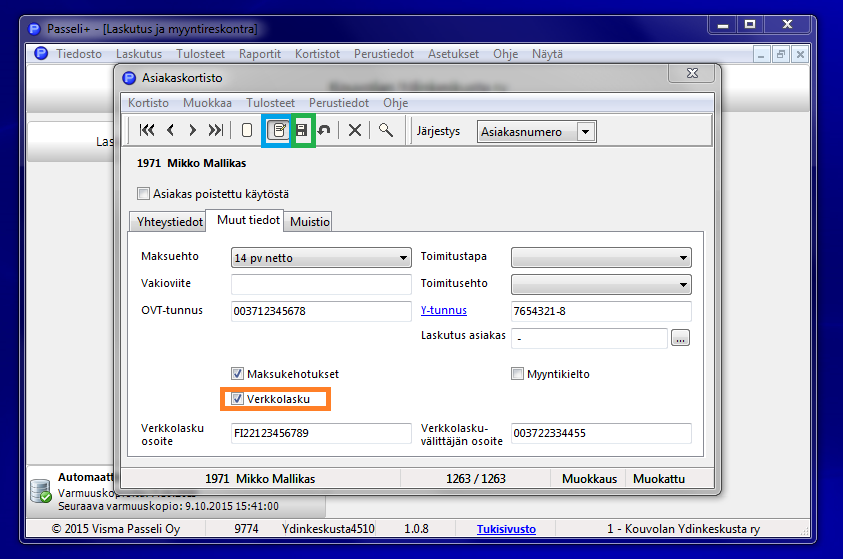The width and height of the screenshot is (843, 559).
Task: Save the customer record with diskette icon
Action: click(x=302, y=130)
